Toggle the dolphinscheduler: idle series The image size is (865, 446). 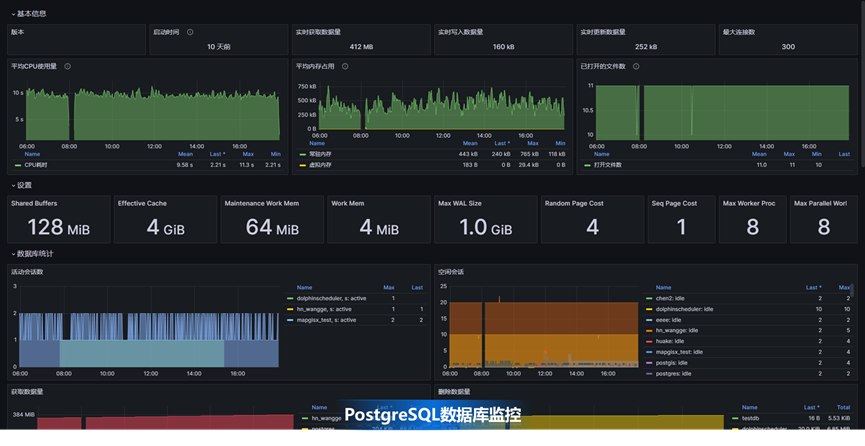685,309
